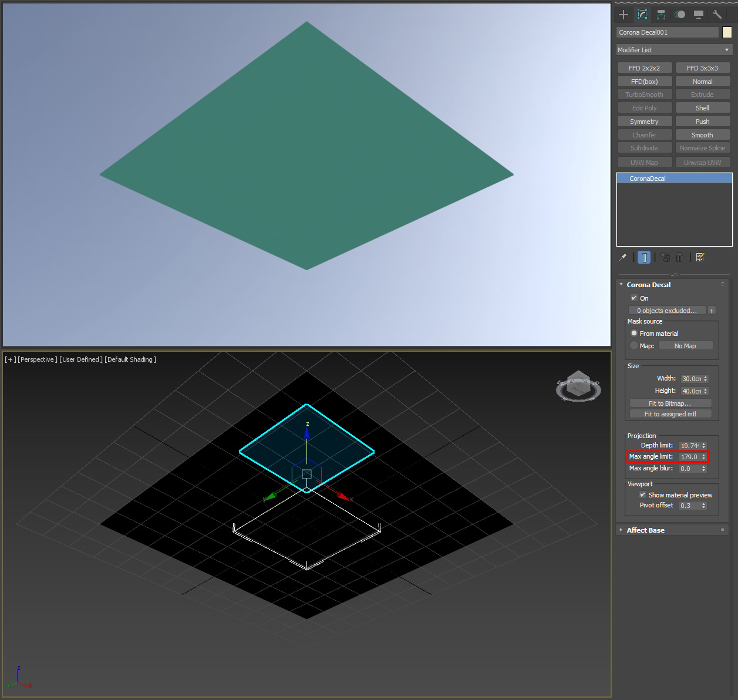Screen dimensions: 738x700
Task: Toggle Show end result icon
Action: pos(644,257)
